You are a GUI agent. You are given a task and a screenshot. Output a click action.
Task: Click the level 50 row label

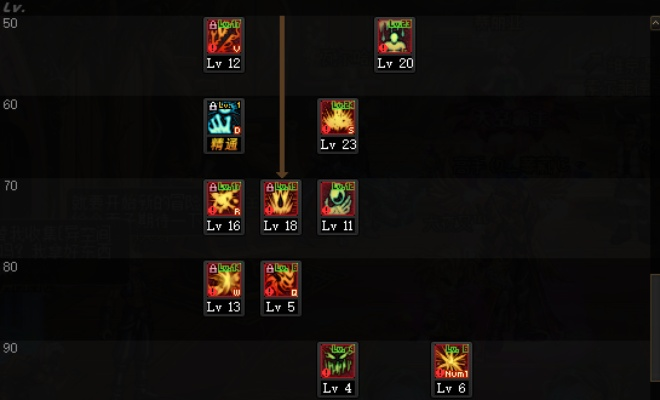click(10, 24)
